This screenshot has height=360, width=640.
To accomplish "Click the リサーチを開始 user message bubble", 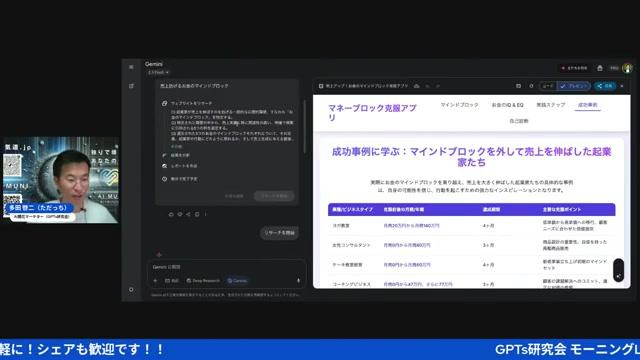I will tap(279, 233).
